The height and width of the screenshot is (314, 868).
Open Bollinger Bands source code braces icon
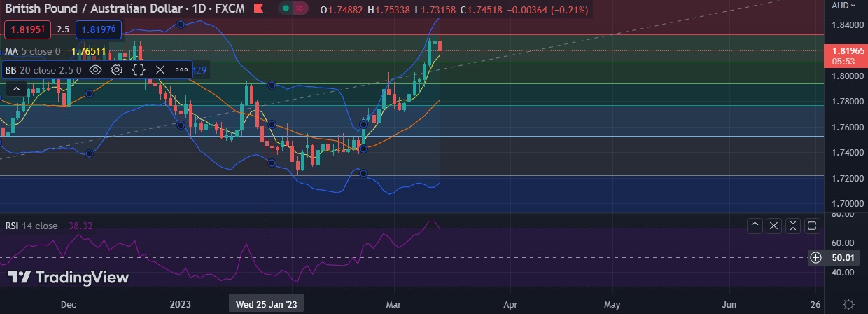[x=139, y=70]
